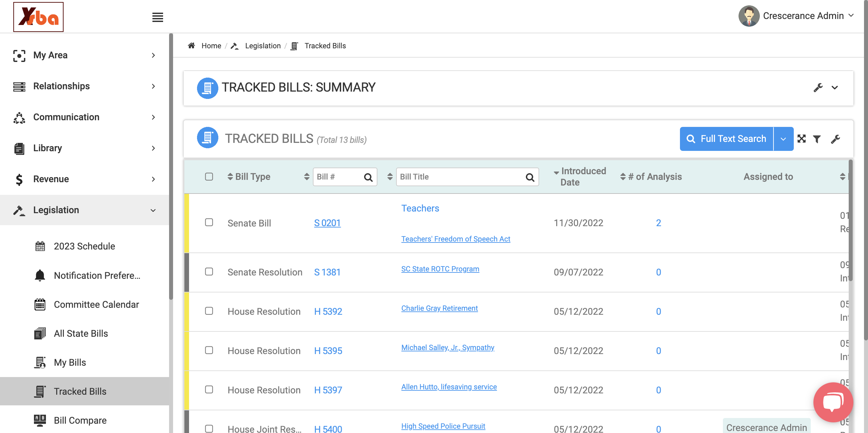This screenshot has height=433, width=868.
Task: Sort by Bill Type column arrows
Action: pyautogui.click(x=230, y=177)
